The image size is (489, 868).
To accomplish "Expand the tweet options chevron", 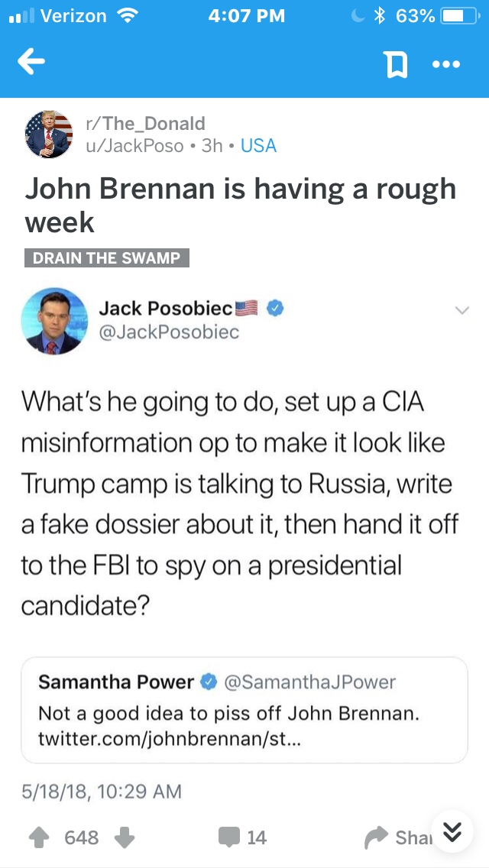I will point(461,309).
